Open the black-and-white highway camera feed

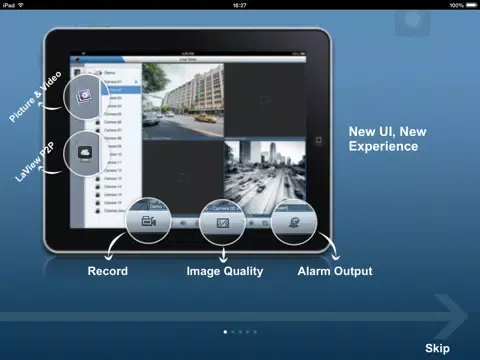click(x=265, y=177)
